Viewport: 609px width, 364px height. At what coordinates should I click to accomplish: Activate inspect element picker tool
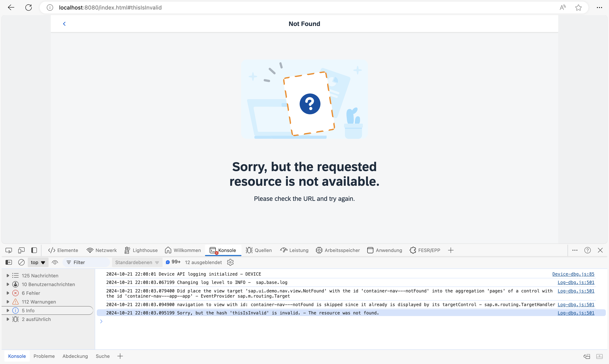pyautogui.click(x=9, y=250)
